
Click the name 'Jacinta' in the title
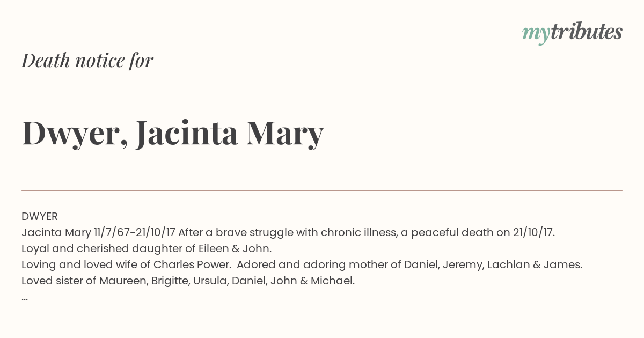pyautogui.click(x=187, y=134)
